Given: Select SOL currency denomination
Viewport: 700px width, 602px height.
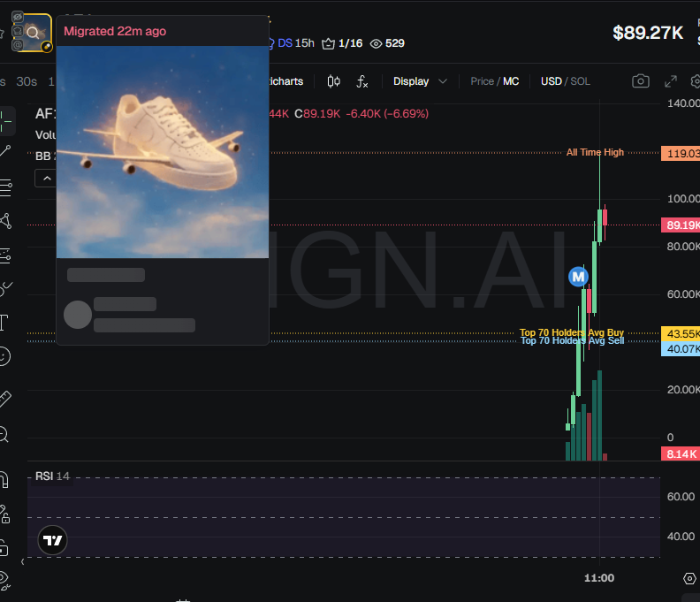Looking at the screenshot, I should 581,81.
